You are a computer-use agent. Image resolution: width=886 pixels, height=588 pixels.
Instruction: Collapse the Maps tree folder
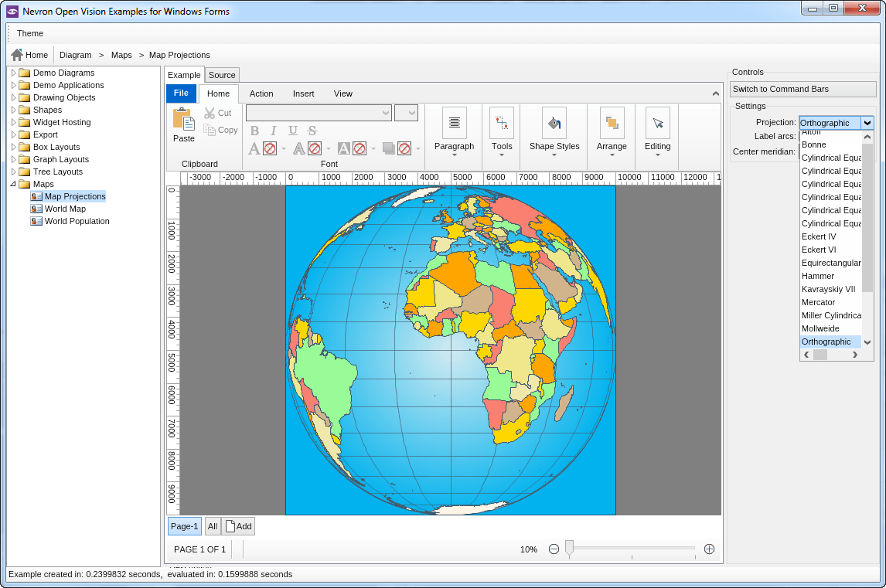tap(13, 184)
